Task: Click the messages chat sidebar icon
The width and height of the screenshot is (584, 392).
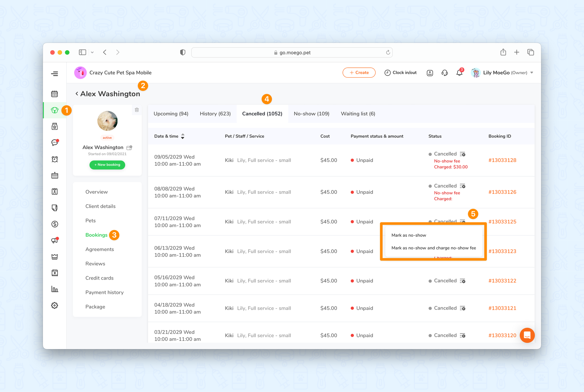Action: pyautogui.click(x=55, y=143)
